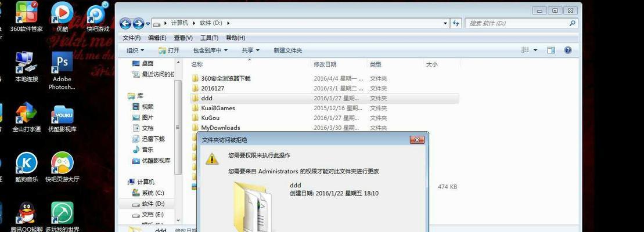Click 新建文件夹 button
644x232 pixels.
pyautogui.click(x=288, y=50)
